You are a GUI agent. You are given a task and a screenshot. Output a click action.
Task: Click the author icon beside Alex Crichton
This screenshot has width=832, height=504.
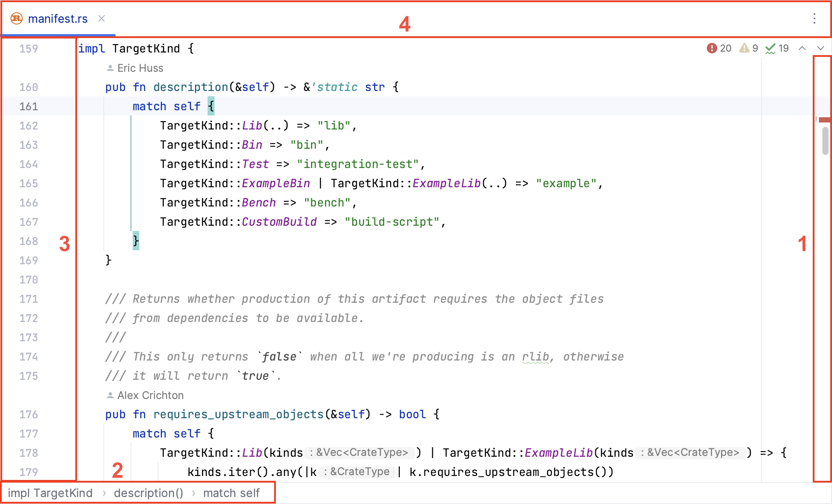coord(110,395)
